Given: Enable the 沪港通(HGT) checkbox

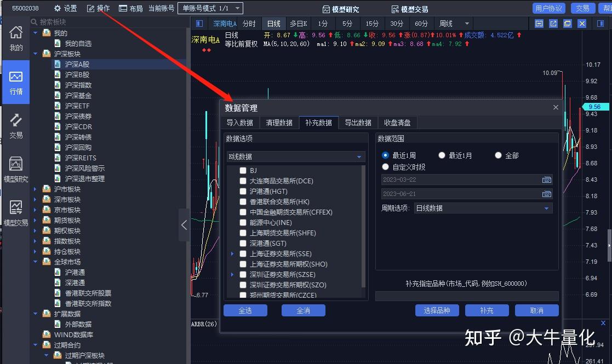Looking at the screenshot, I should pyautogui.click(x=243, y=191).
